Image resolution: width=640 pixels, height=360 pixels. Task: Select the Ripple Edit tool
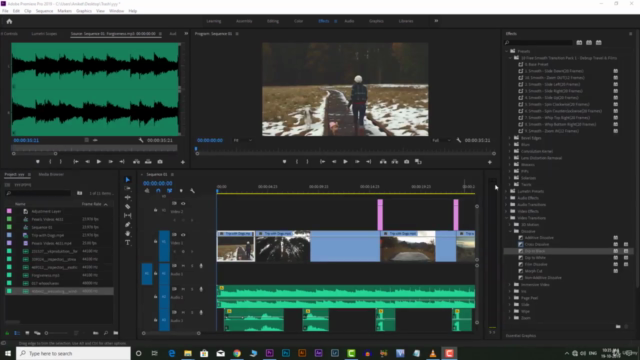coord(128,198)
